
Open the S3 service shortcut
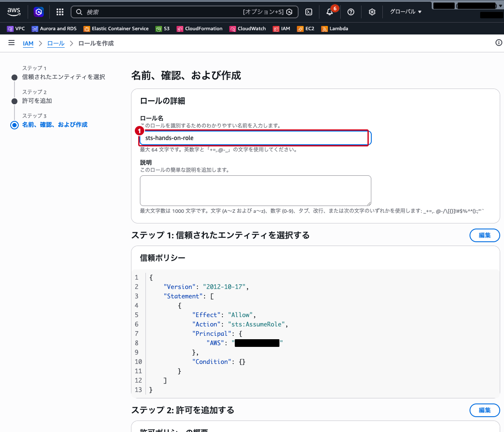162,29
